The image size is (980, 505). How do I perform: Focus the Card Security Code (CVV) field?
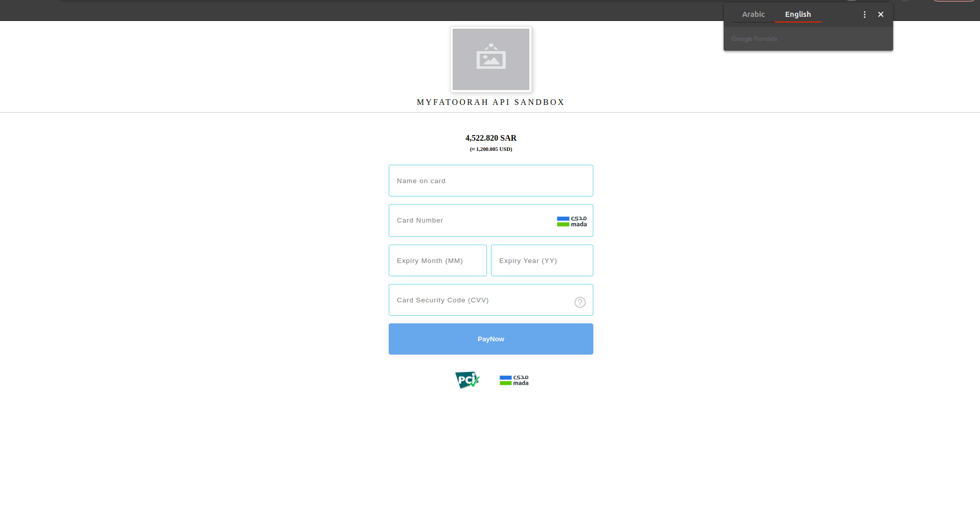coord(491,300)
